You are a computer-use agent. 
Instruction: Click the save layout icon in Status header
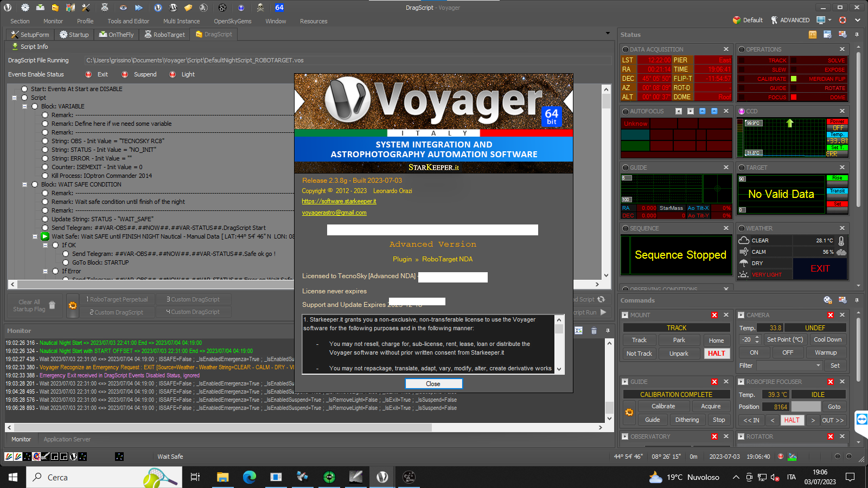pyautogui.click(x=827, y=34)
